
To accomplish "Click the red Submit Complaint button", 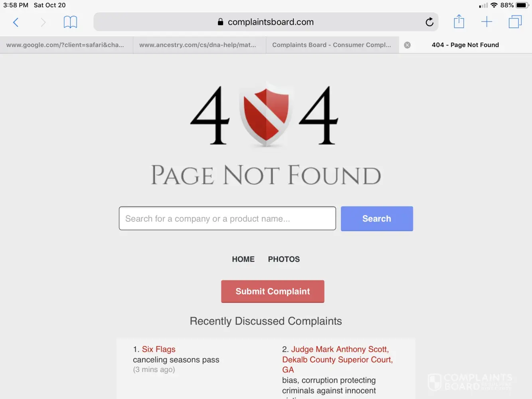I will point(273,292).
